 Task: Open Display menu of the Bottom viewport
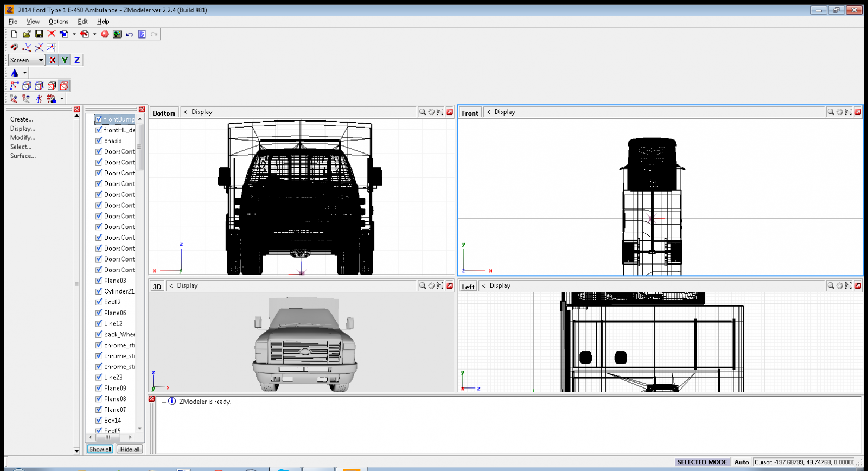pos(202,112)
